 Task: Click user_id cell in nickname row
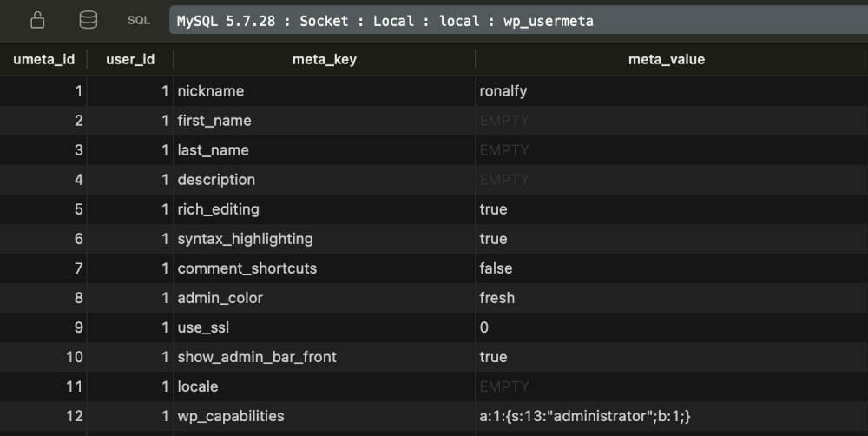click(130, 91)
